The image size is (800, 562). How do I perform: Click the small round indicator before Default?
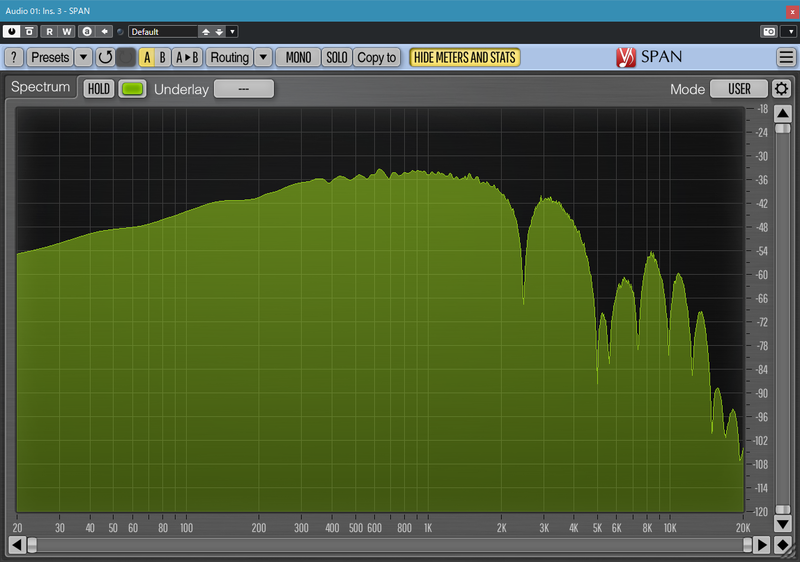point(120,32)
